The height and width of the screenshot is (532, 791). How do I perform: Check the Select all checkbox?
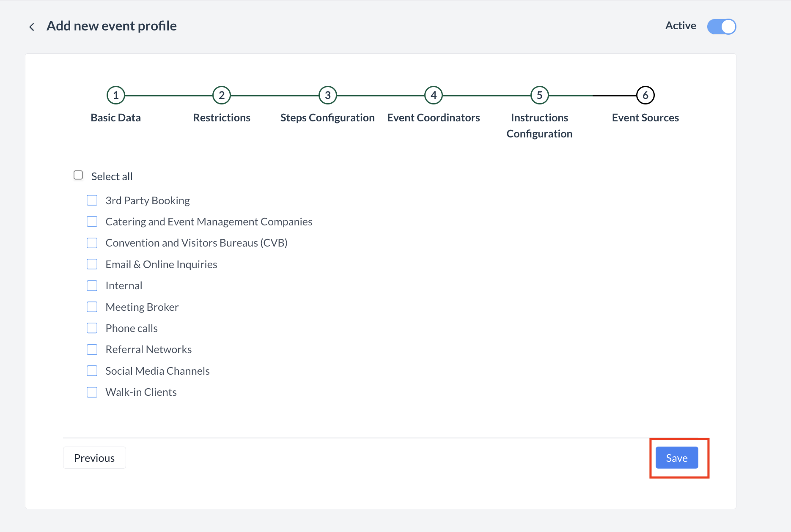pyautogui.click(x=78, y=175)
